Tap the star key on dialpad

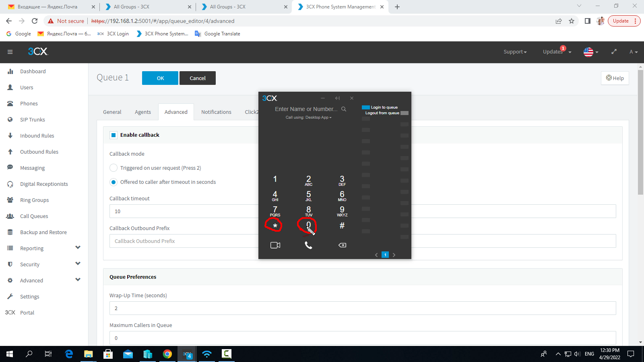click(x=275, y=226)
